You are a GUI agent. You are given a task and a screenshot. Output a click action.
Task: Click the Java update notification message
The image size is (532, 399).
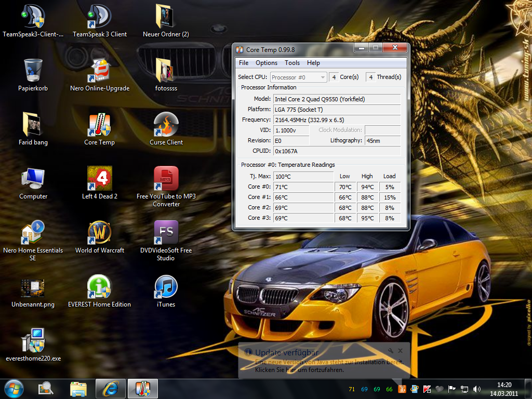coord(329,366)
